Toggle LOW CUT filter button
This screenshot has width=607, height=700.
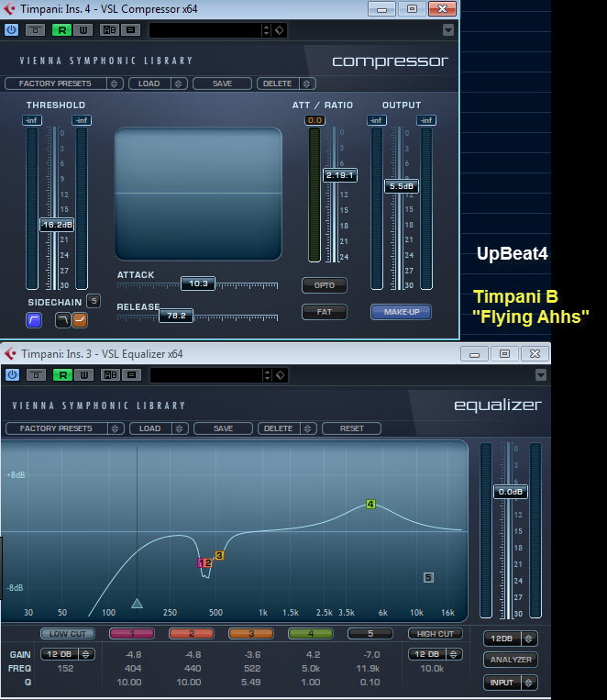(68, 633)
